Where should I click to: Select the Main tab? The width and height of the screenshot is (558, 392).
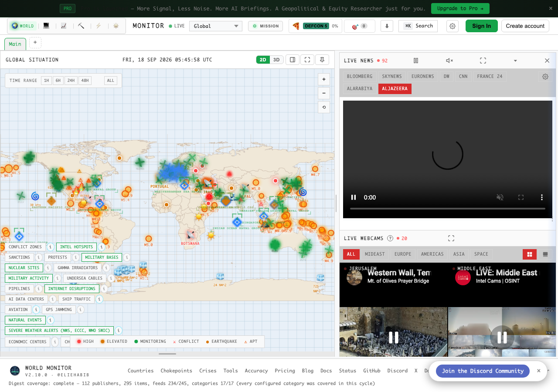click(15, 44)
